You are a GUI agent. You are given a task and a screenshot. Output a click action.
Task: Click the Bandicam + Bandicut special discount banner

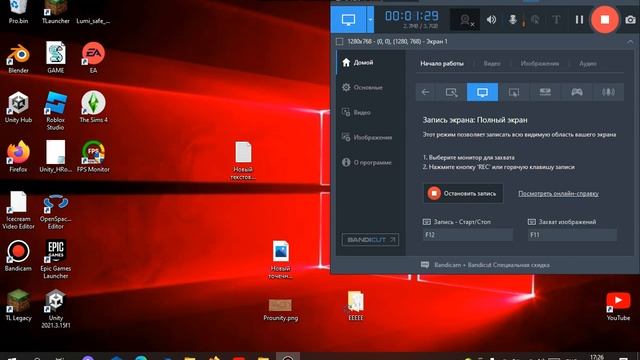tap(485, 265)
